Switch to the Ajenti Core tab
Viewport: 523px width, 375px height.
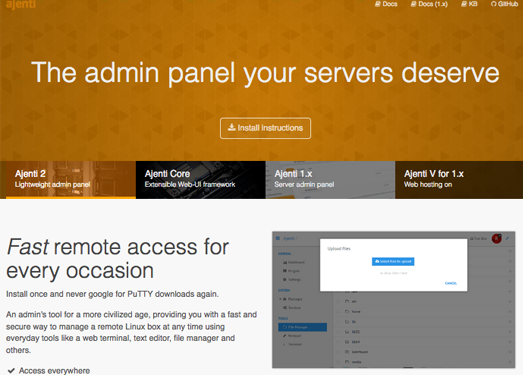[x=201, y=180]
